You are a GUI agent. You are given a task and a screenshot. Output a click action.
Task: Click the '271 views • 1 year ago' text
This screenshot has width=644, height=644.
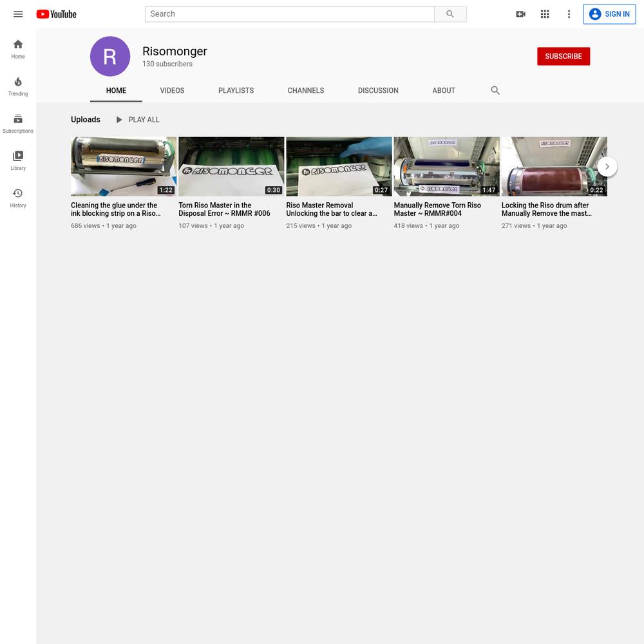pyautogui.click(x=534, y=226)
